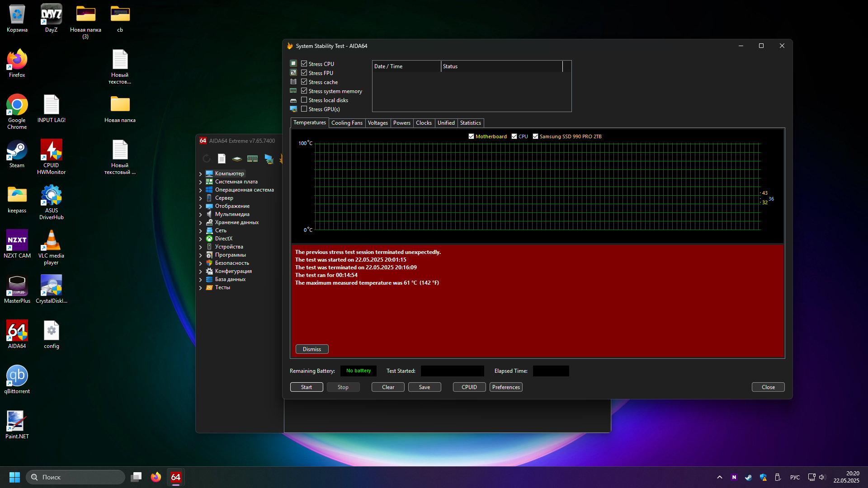The height and width of the screenshot is (488, 868).
Task: Open the Paint.NET desktop icon
Action: [x=17, y=425]
